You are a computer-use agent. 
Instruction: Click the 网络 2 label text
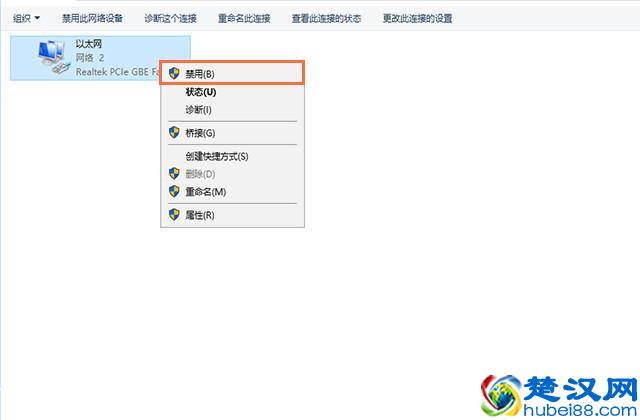tap(90, 58)
